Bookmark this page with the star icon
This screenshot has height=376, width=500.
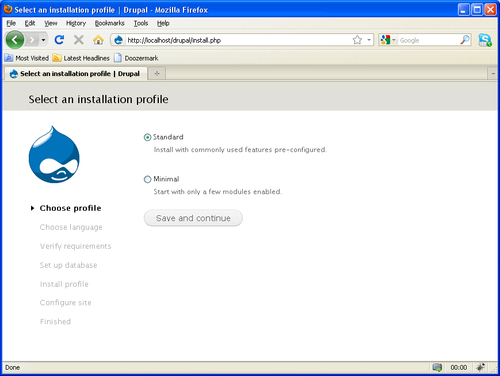(357, 40)
